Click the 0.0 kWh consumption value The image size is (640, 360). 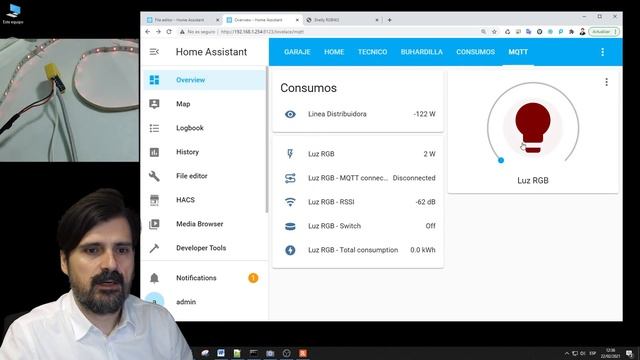click(423, 250)
